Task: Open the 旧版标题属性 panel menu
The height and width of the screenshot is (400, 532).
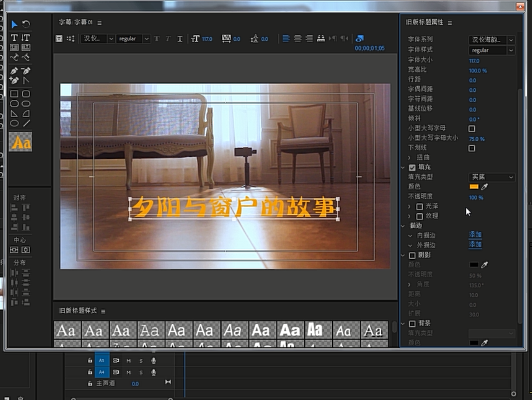Action: coord(450,23)
